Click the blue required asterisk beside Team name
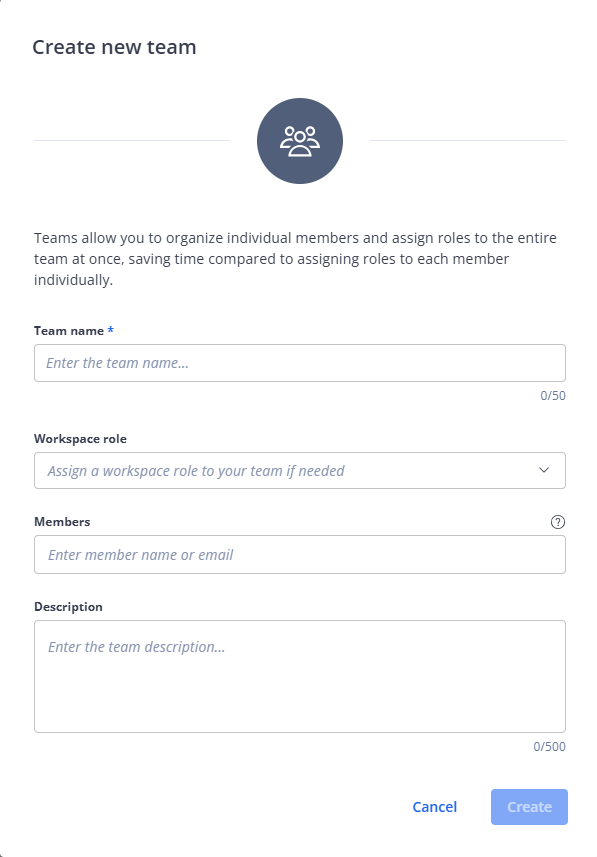597x857 pixels. click(110, 330)
